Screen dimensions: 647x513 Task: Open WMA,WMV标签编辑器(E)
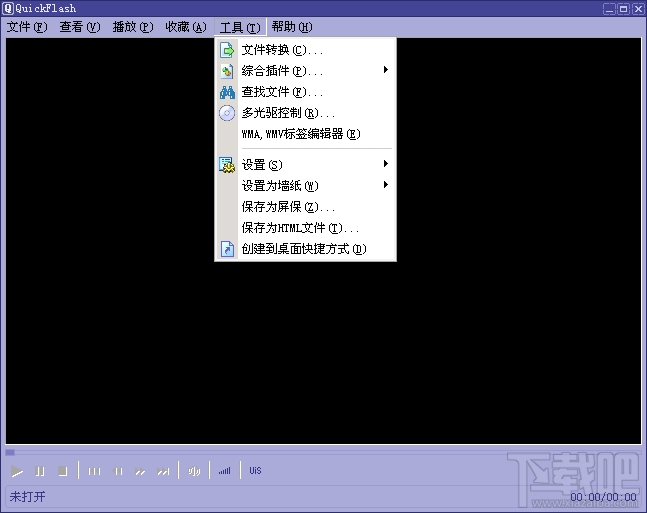(305, 134)
